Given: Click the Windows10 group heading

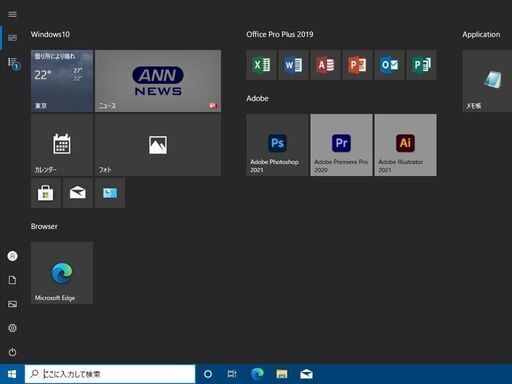Looking at the screenshot, I should point(50,34).
